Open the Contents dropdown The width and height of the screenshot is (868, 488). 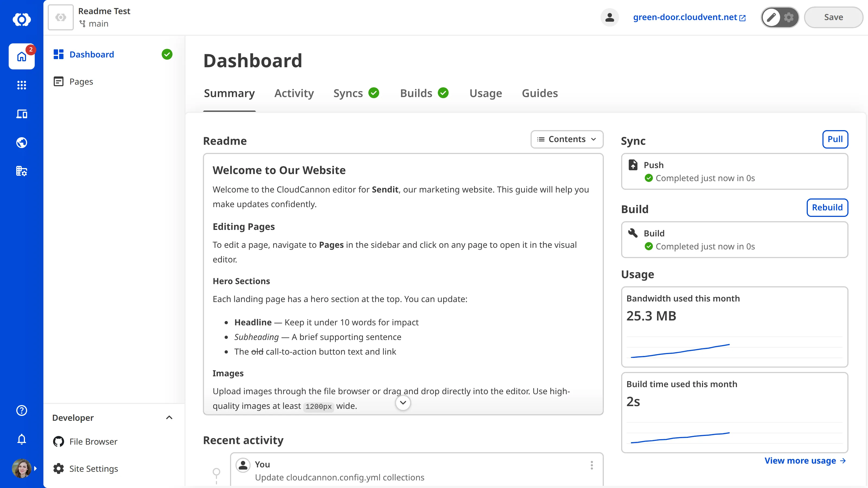coord(567,139)
